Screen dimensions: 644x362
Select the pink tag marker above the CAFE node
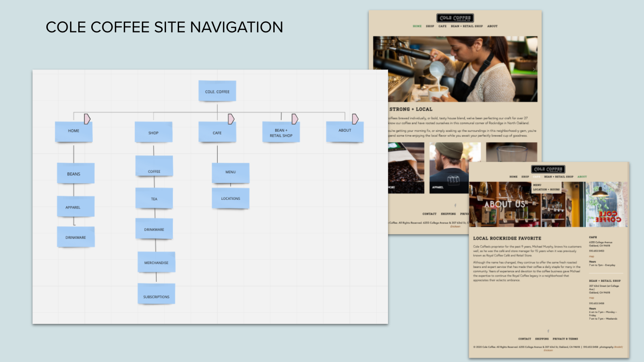(x=231, y=119)
